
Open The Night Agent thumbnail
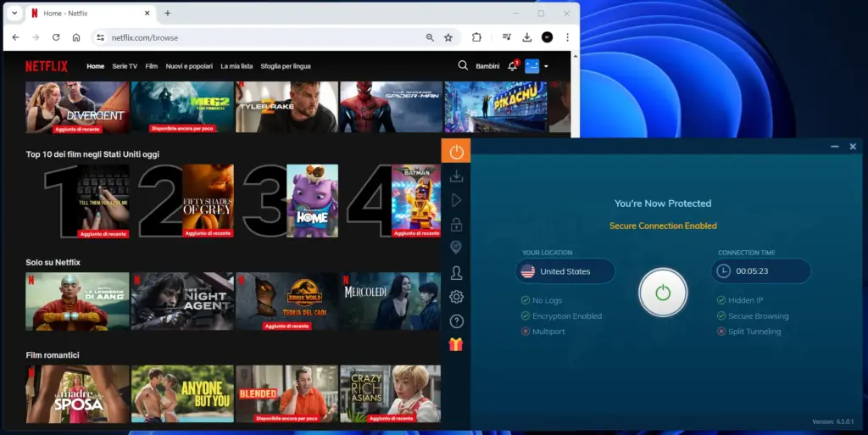(182, 301)
